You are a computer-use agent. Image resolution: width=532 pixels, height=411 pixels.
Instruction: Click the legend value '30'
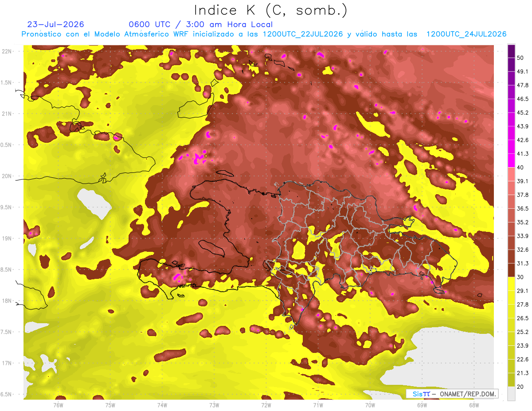click(x=520, y=277)
